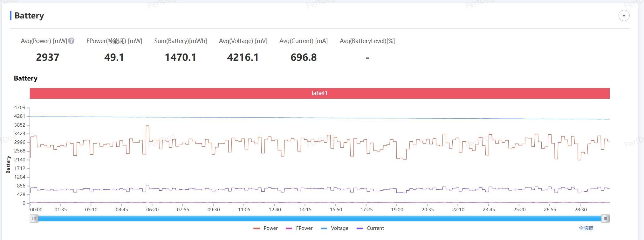Toggle the Current series in the legend

point(370,228)
